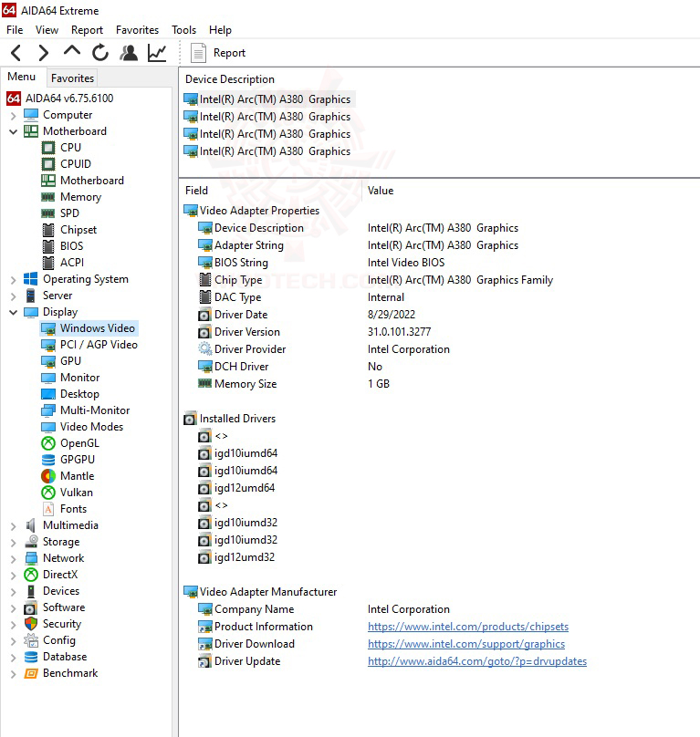Image resolution: width=700 pixels, height=737 pixels.
Task: Open the aida64.com drvupdates link
Action: 477,661
